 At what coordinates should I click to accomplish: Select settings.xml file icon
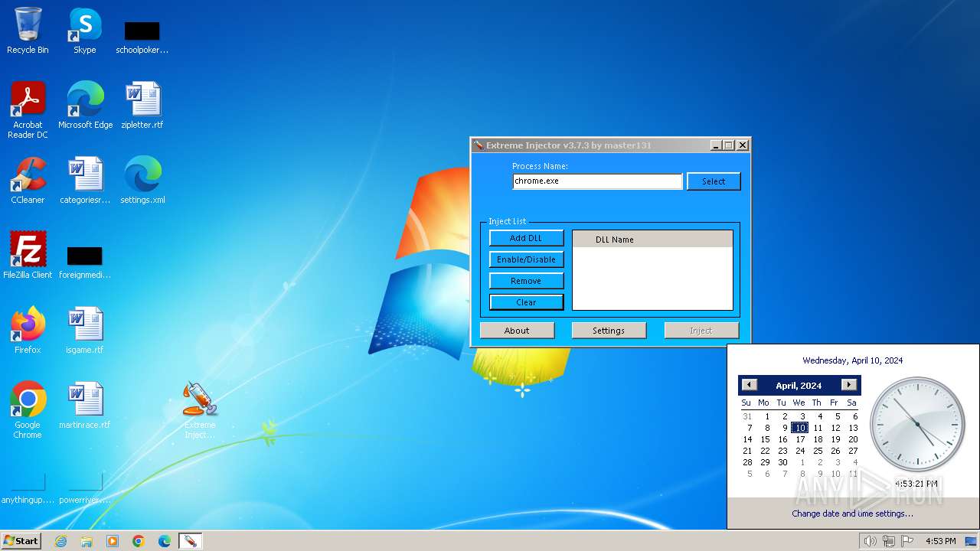point(142,181)
